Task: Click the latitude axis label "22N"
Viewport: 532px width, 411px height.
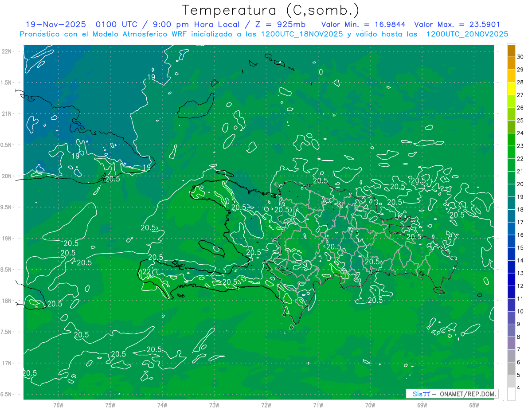Action: click(x=7, y=51)
